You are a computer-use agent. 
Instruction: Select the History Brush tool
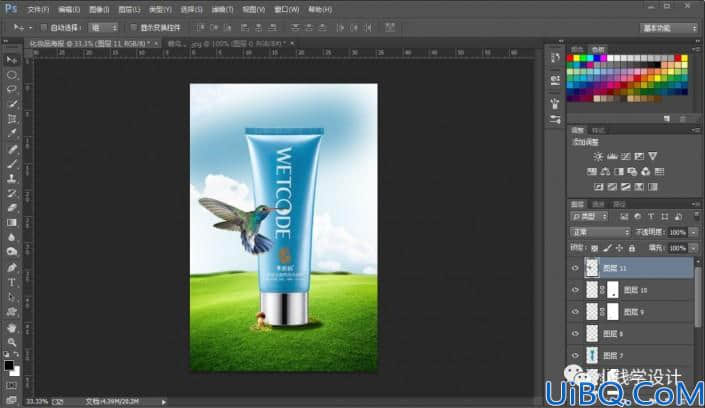pyautogui.click(x=12, y=193)
